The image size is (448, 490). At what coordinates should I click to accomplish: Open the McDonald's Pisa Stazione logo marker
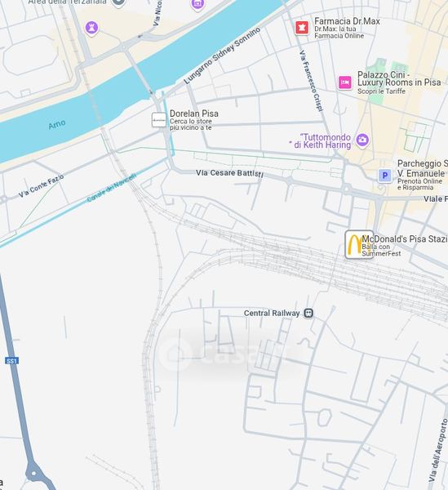click(x=359, y=245)
